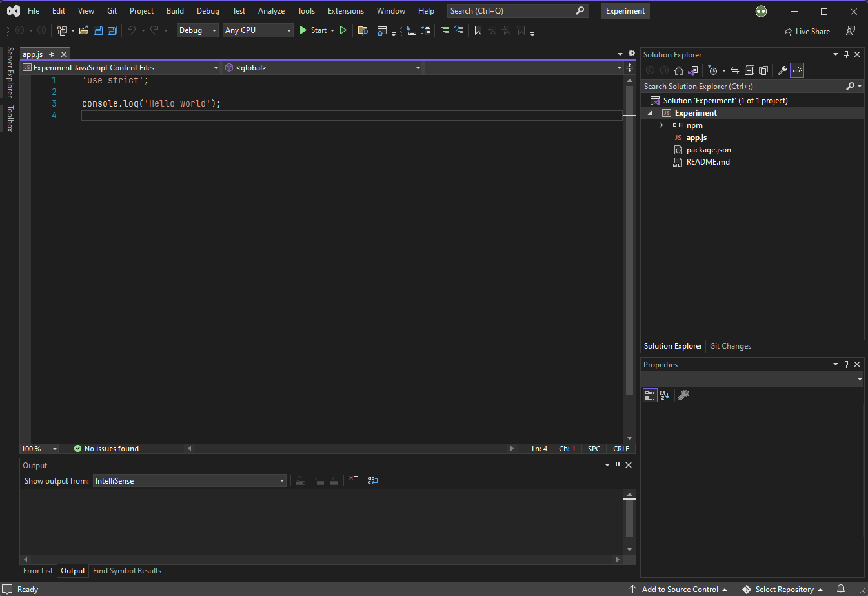Collapse the Experiment project node
Image resolution: width=868 pixels, height=596 pixels.
point(650,113)
